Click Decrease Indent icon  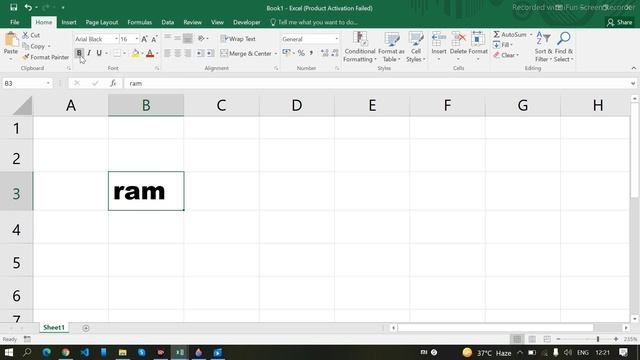tap(200, 53)
